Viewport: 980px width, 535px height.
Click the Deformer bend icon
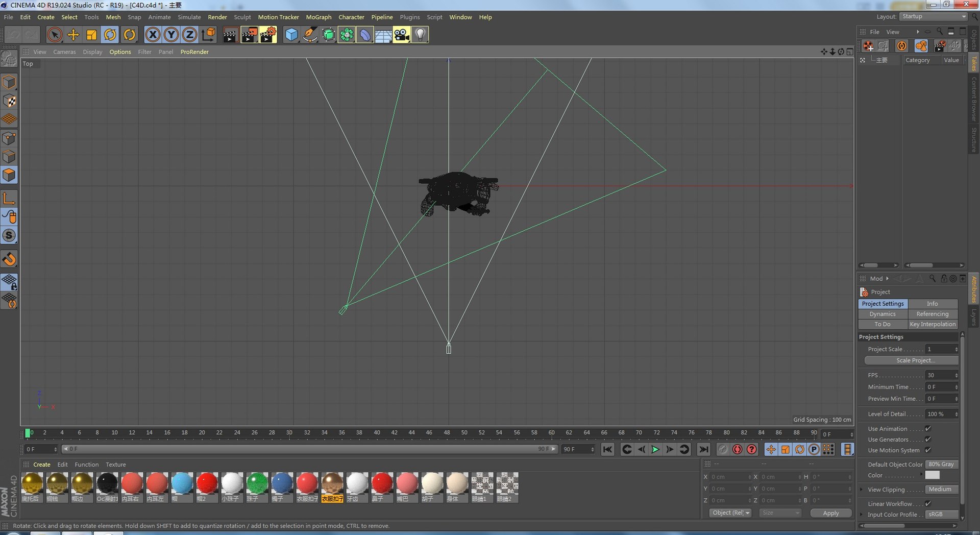(365, 35)
